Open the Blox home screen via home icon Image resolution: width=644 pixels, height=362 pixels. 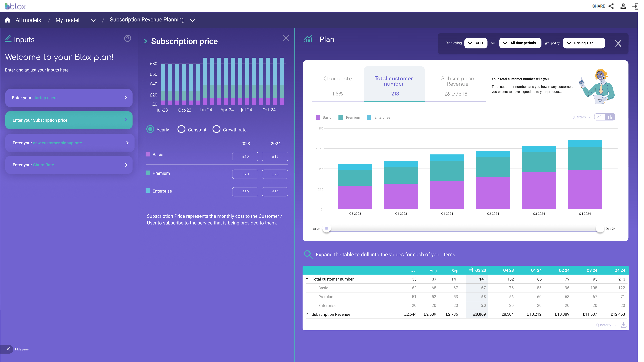[7, 20]
